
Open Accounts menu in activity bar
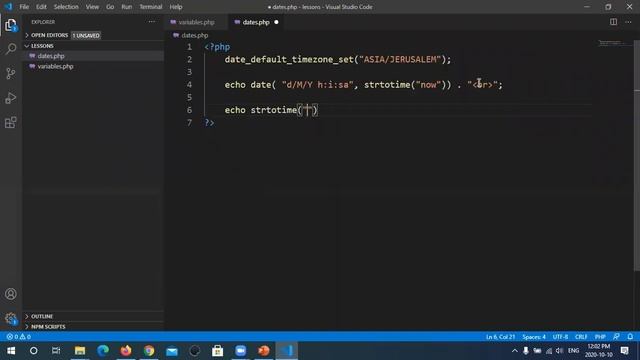pos(11,294)
